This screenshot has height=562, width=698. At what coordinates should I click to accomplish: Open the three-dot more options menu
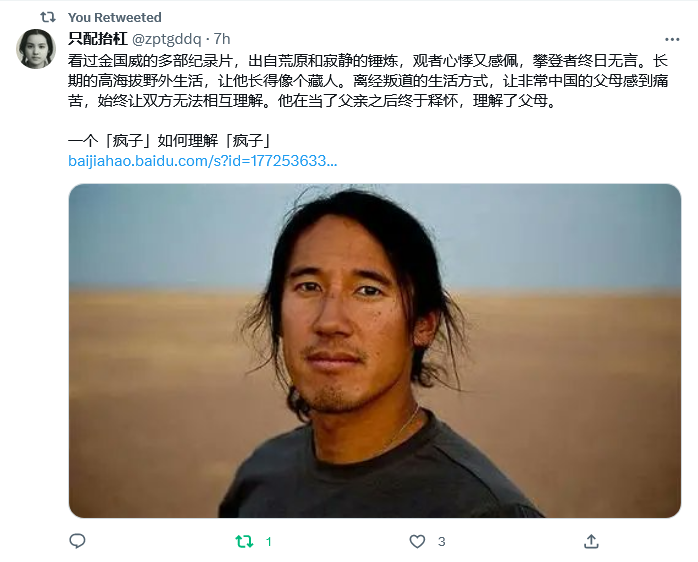click(x=672, y=40)
